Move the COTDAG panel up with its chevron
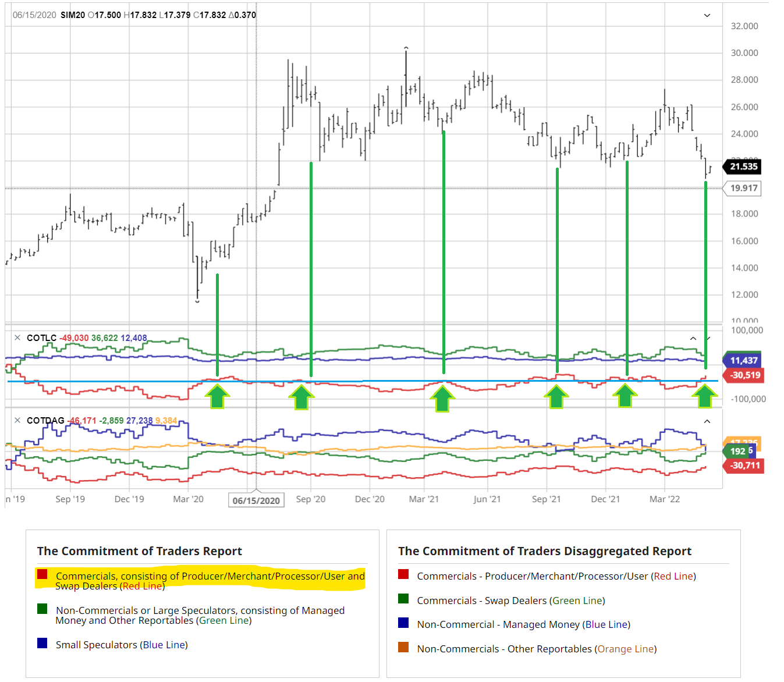The width and height of the screenshot is (784, 682). [x=707, y=421]
